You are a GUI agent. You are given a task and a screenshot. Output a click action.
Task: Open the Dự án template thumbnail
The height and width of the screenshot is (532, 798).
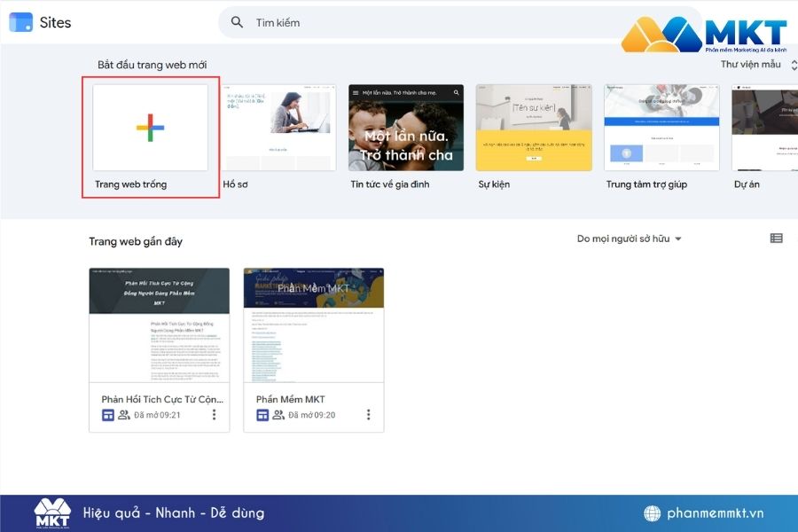[765, 128]
